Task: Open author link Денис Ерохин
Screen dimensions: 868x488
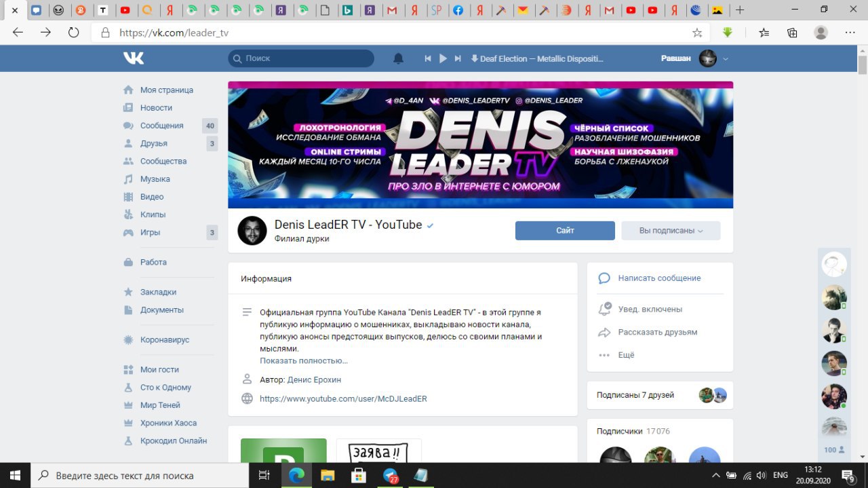Action: (314, 379)
